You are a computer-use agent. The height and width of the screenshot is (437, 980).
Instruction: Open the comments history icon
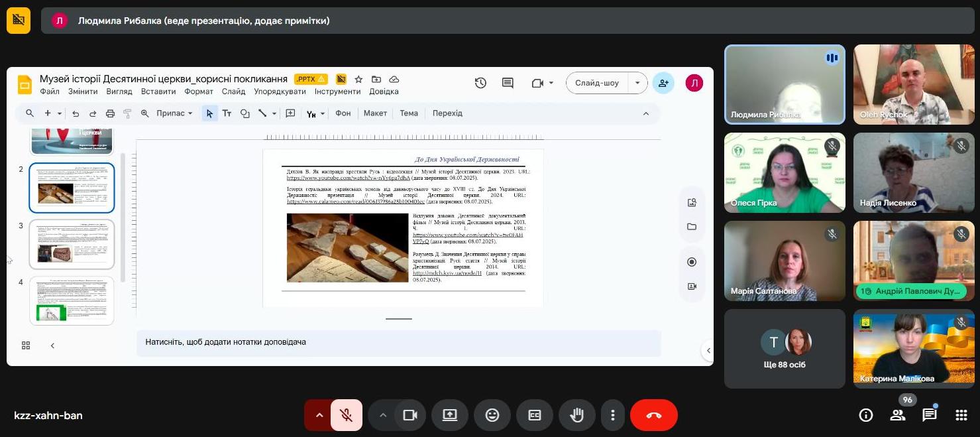pyautogui.click(x=508, y=83)
